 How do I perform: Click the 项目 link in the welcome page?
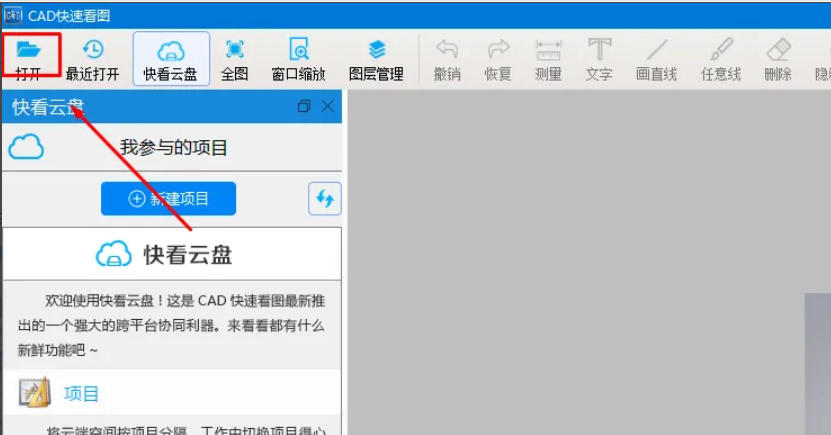tap(81, 394)
